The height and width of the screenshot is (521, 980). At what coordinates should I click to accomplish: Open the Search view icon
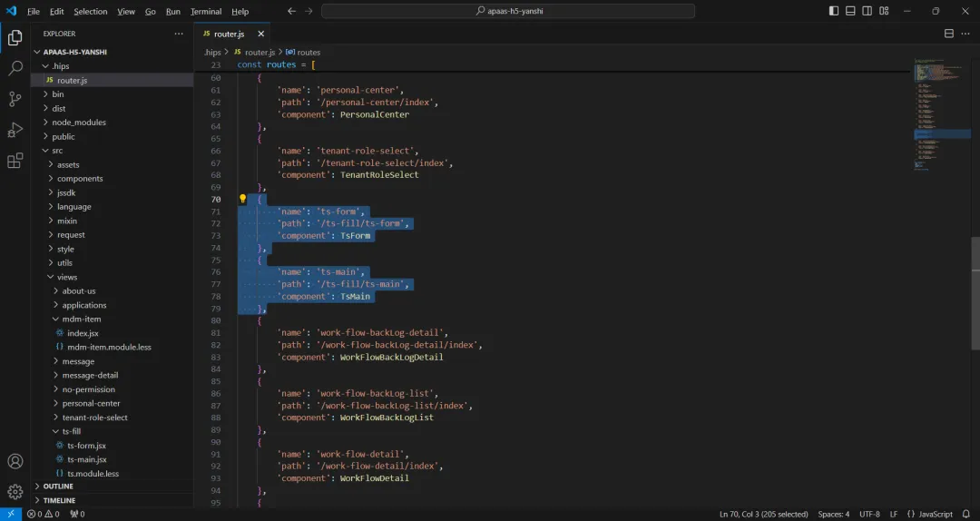tap(15, 68)
